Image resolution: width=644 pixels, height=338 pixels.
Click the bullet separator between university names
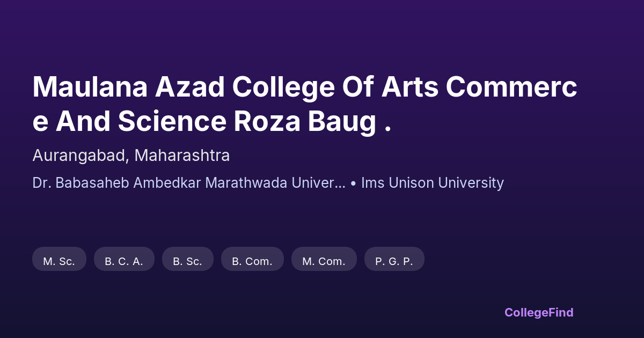(x=353, y=183)
